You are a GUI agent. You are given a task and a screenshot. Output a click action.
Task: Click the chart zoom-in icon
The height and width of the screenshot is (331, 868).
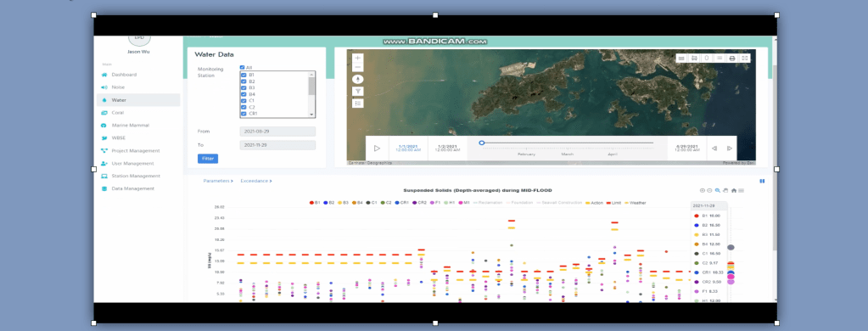703,190
